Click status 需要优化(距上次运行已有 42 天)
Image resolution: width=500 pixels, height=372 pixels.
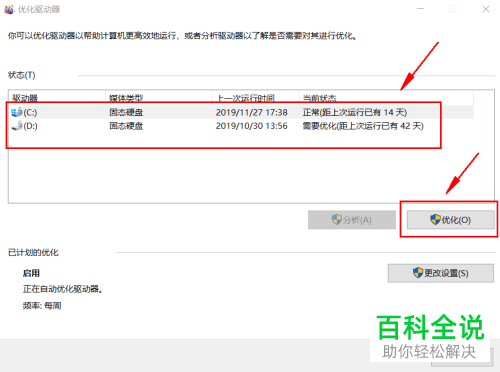[x=363, y=126]
